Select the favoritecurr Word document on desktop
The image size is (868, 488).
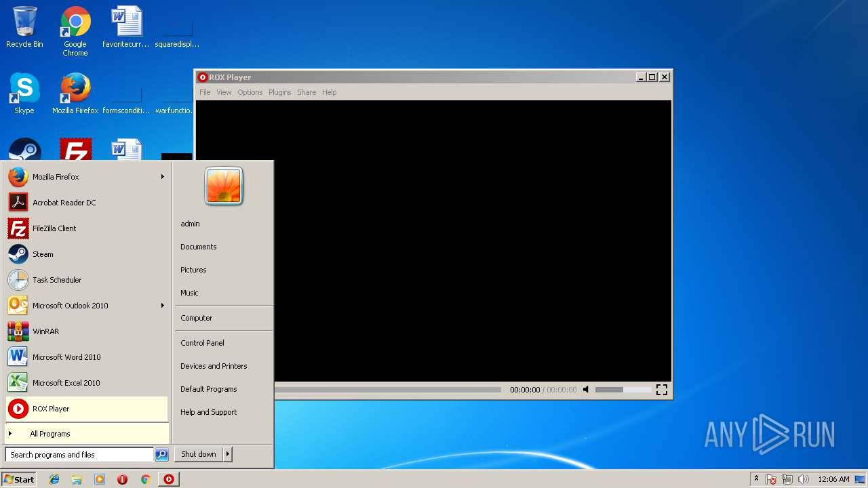(126, 27)
